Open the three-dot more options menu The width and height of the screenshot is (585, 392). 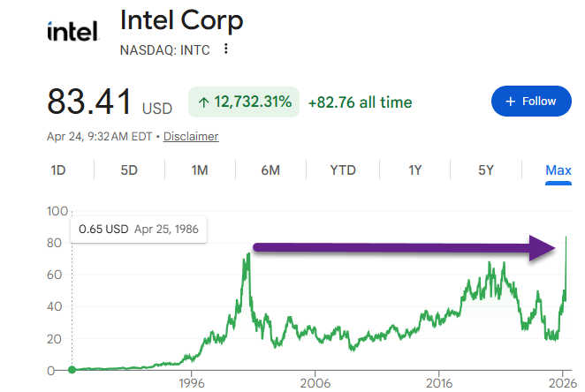click(227, 49)
